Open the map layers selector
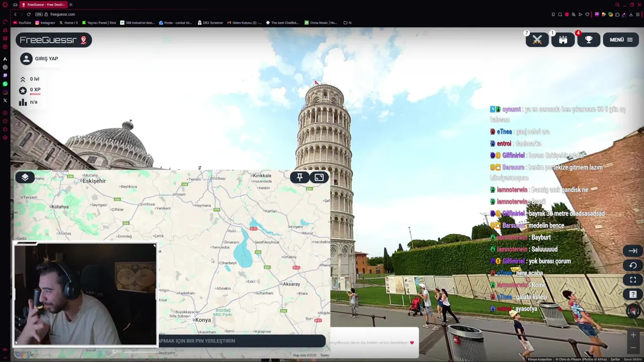The height and width of the screenshot is (362, 644). coord(25,177)
